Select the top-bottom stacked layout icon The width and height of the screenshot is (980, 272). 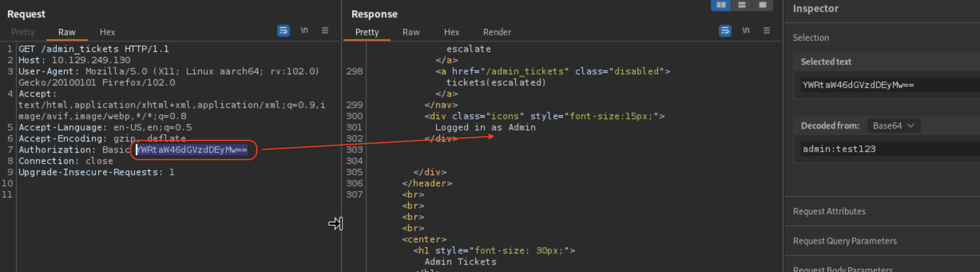742,5
